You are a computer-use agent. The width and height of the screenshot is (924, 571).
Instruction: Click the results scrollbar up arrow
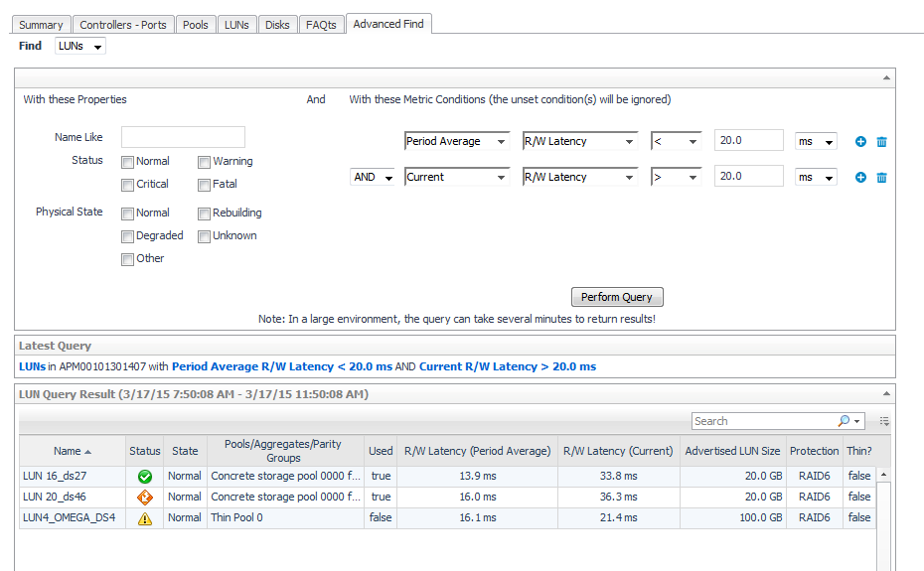pos(883,475)
